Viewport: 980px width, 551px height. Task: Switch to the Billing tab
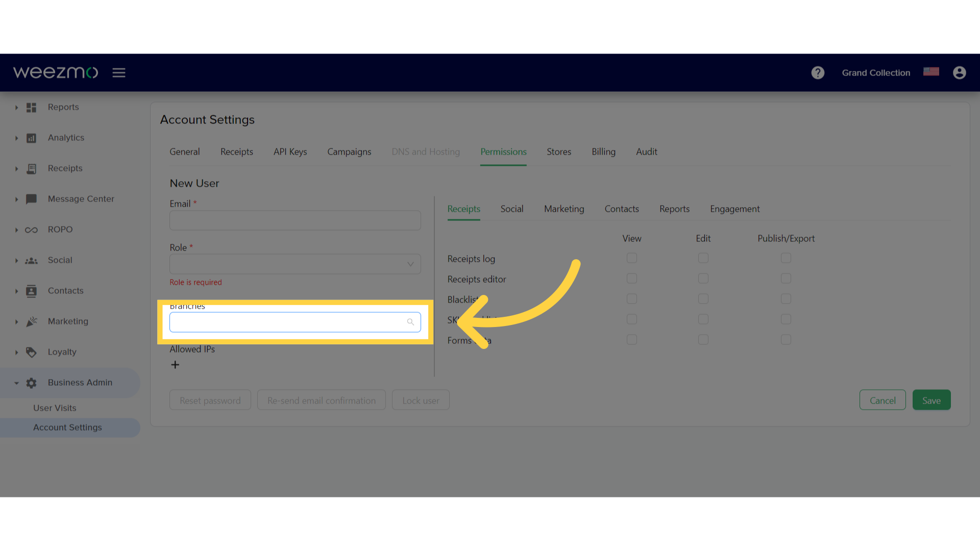(x=603, y=152)
